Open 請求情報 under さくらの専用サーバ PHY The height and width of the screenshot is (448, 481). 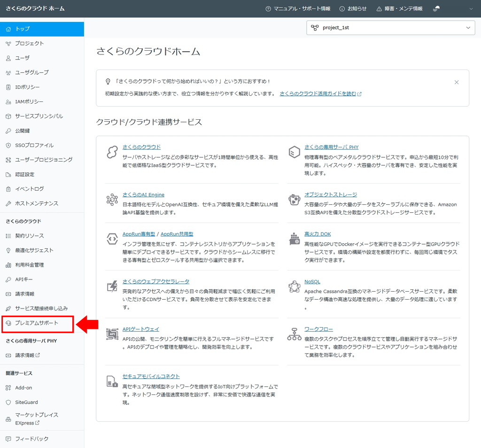point(42,355)
